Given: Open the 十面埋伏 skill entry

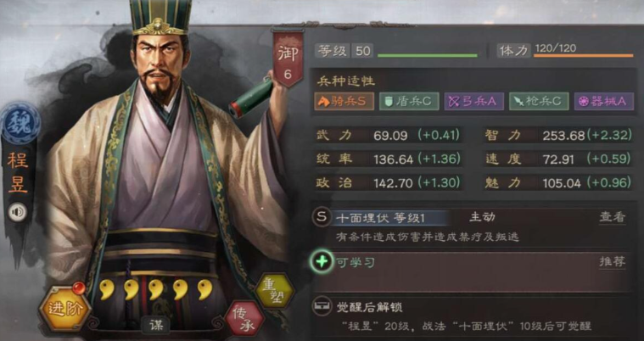Looking at the screenshot, I should click(x=380, y=218).
